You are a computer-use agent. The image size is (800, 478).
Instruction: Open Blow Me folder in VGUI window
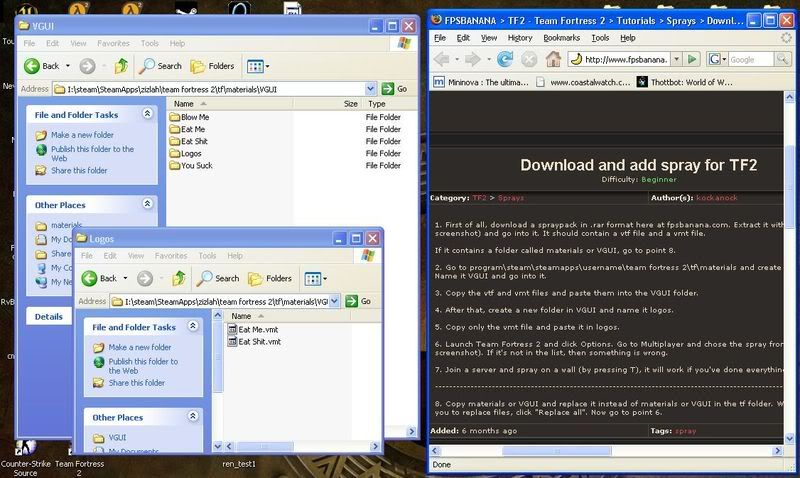189,117
